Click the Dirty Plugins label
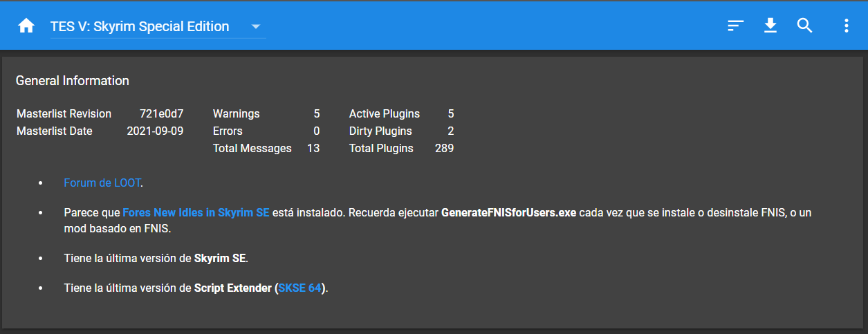The image size is (868, 334). 380,131
